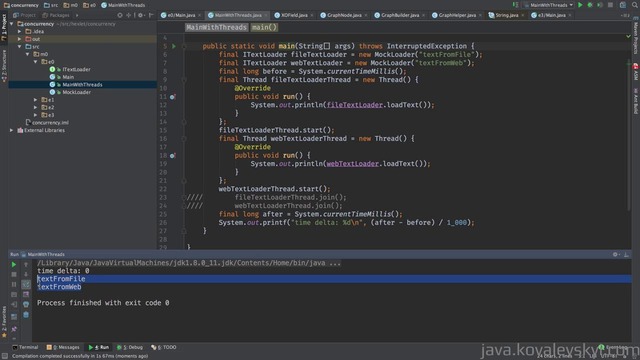The height and width of the screenshot is (360, 640).
Task: Hide the Project panel with the hide icon
Action: click(x=151, y=15)
